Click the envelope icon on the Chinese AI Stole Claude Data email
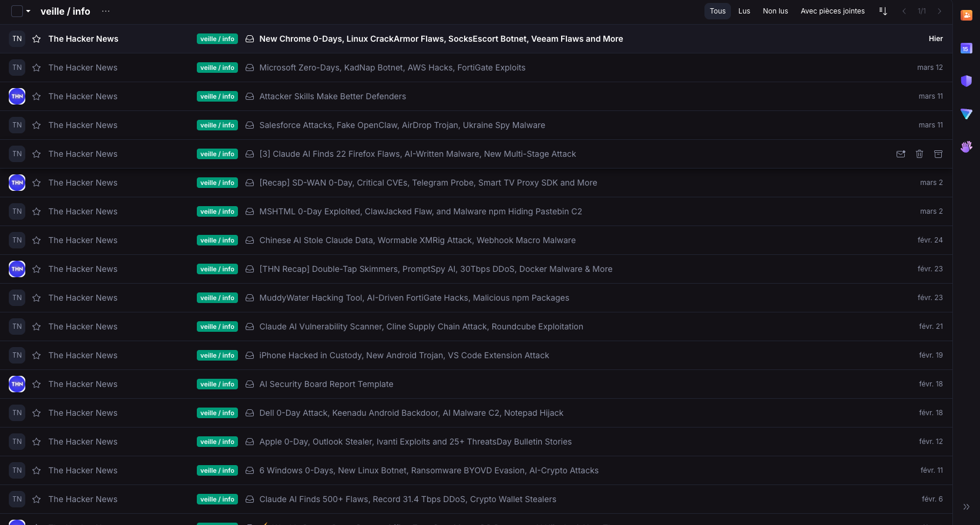This screenshot has height=525, width=980. pyautogui.click(x=250, y=240)
